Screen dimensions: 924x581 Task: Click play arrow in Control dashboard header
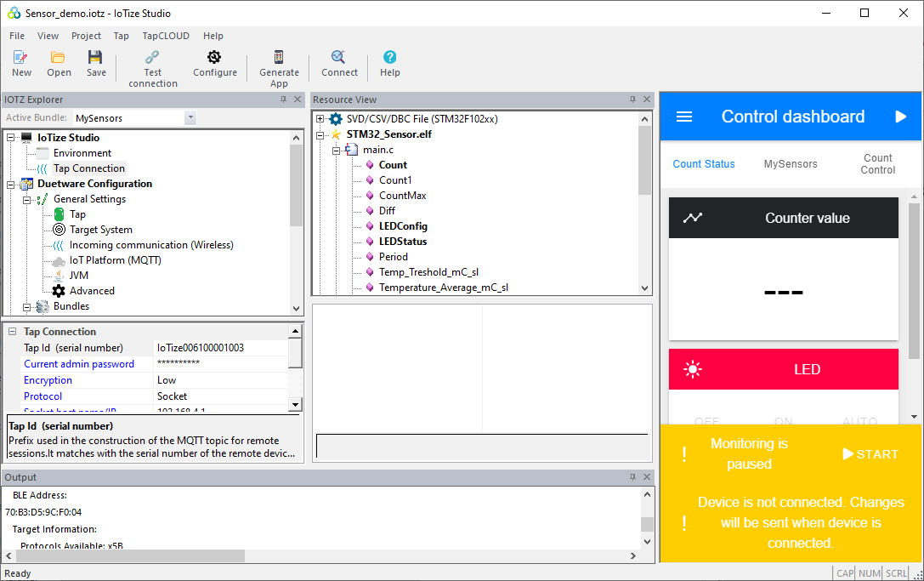point(900,117)
